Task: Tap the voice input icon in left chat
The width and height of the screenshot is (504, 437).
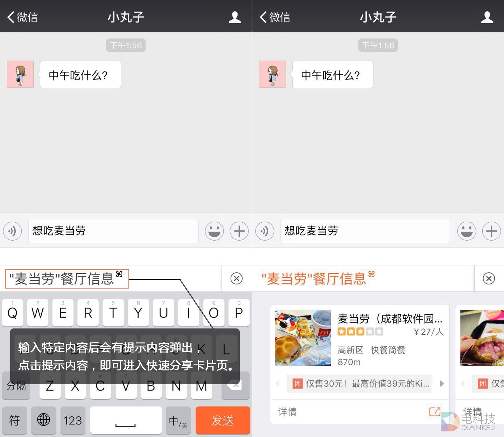Action: pyautogui.click(x=13, y=231)
